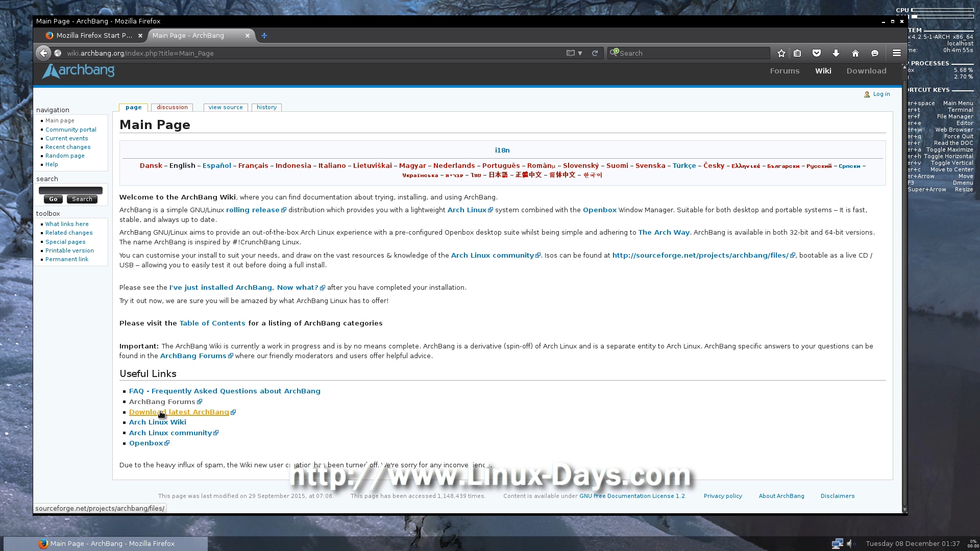Click the wiki sidebar search field
Image resolution: width=980 pixels, height=551 pixels.
tap(70, 190)
